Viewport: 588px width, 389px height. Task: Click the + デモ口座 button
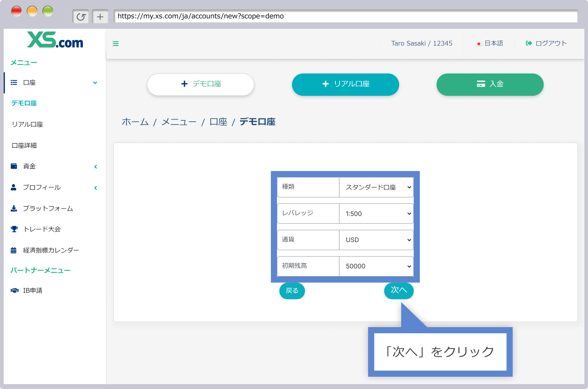(201, 84)
